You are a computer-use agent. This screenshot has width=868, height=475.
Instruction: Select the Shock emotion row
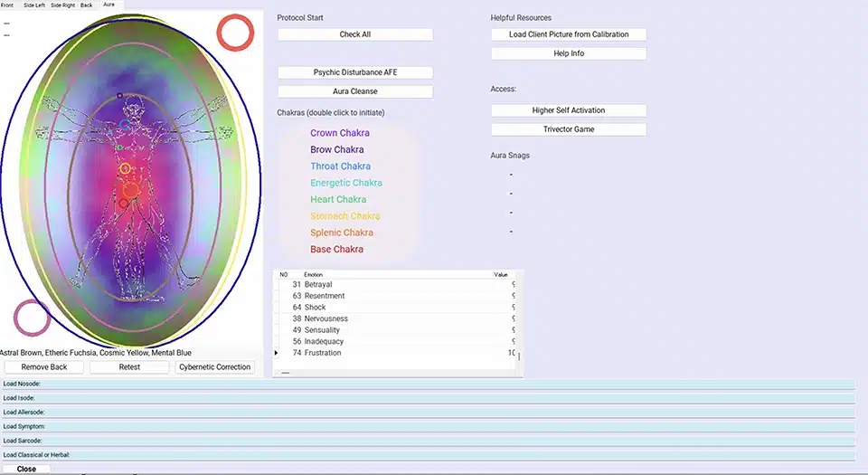click(395, 308)
